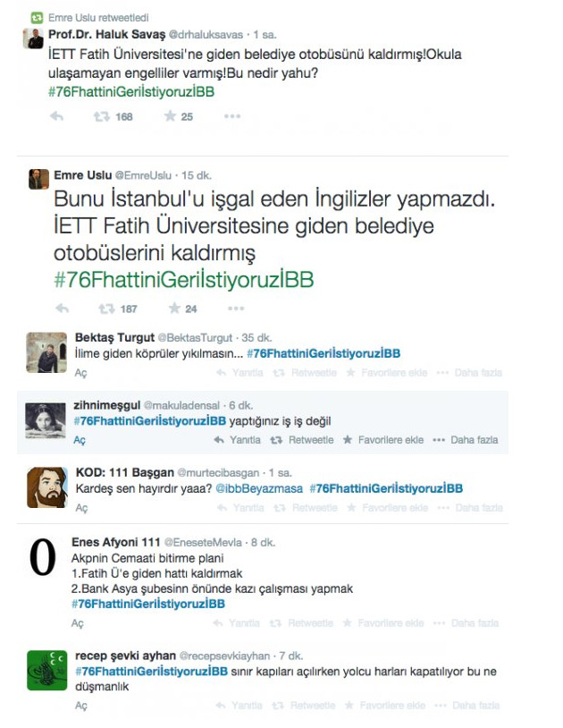Favorite Haluk Savaş's tweet with star icon
Viewport: 563px width, 728px height.
click(170, 115)
